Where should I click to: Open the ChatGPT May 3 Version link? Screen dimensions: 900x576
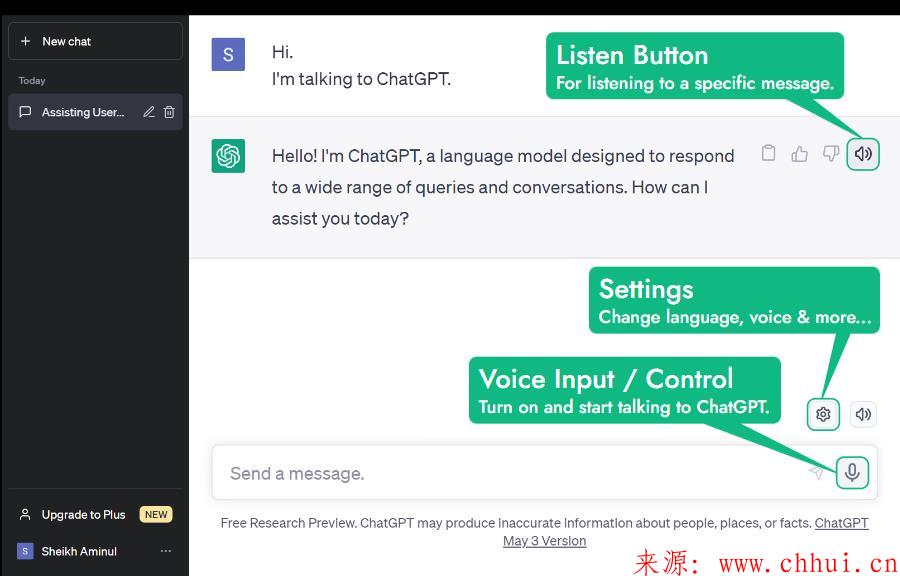coord(685,532)
